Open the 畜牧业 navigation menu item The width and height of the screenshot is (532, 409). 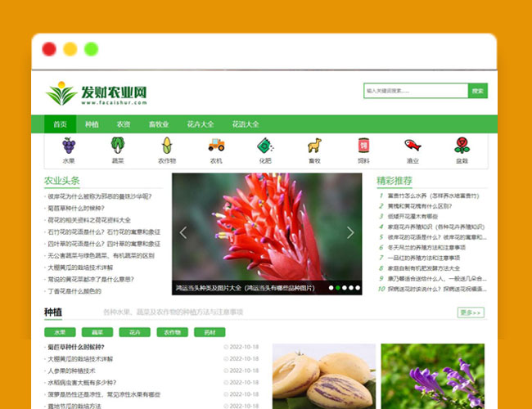[x=158, y=124]
